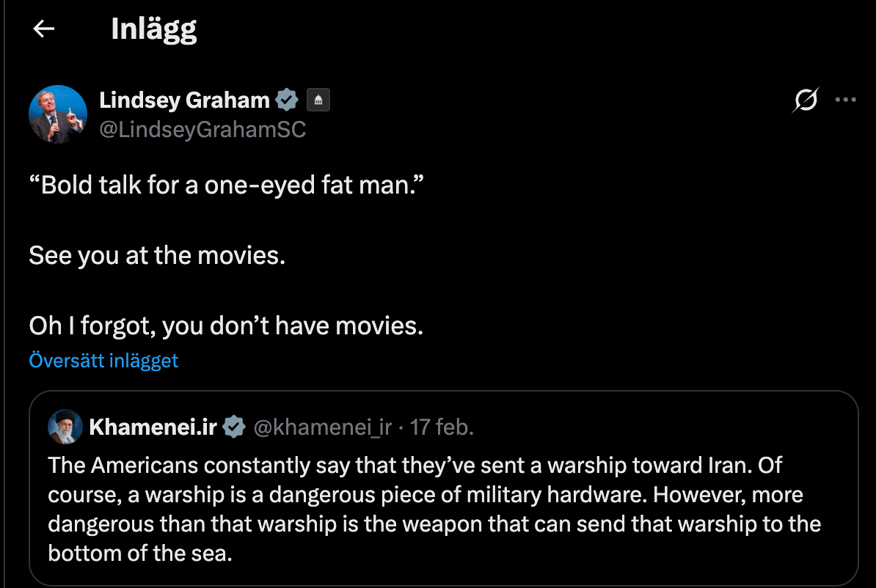This screenshot has width=876, height=588.
Task: Open the @LindseyGrahamSC handle link
Action: click(x=202, y=130)
